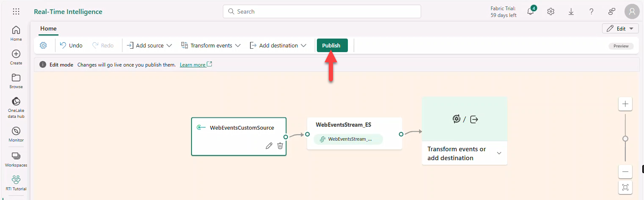Open the app launcher grid icon
Image resolution: width=644 pixels, height=200 pixels.
(16, 11)
